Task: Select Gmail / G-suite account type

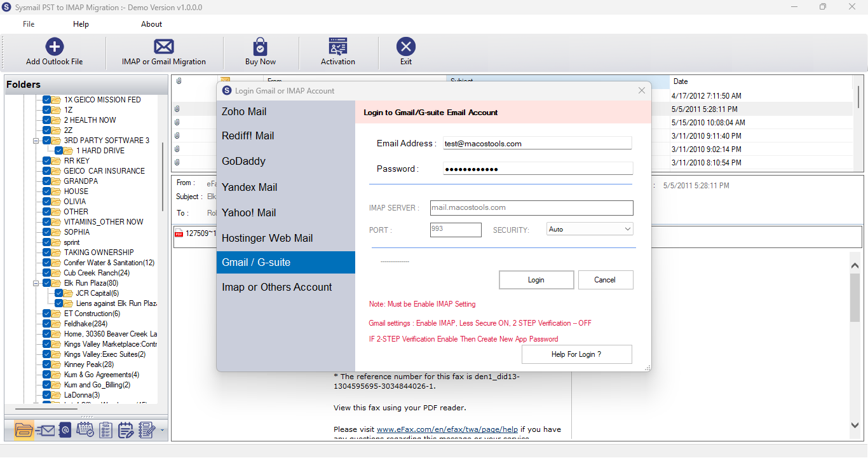Action: tap(286, 262)
